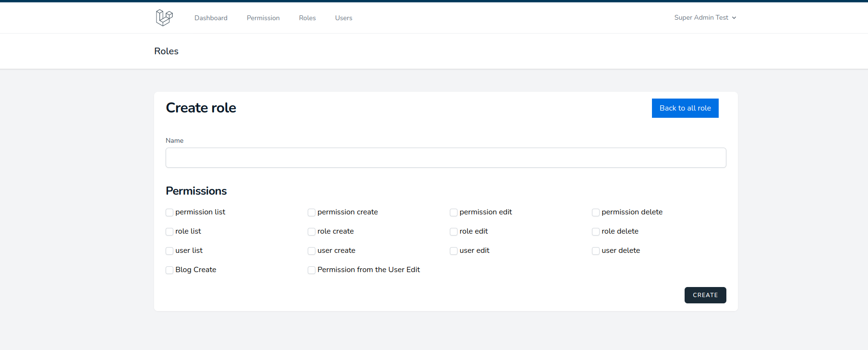The image size is (868, 350).
Task: Focus the role Name input field
Action: [x=446, y=158]
